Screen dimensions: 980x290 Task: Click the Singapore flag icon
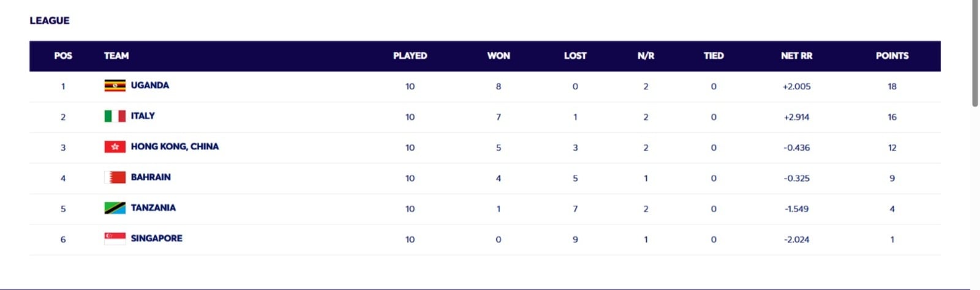click(115, 239)
